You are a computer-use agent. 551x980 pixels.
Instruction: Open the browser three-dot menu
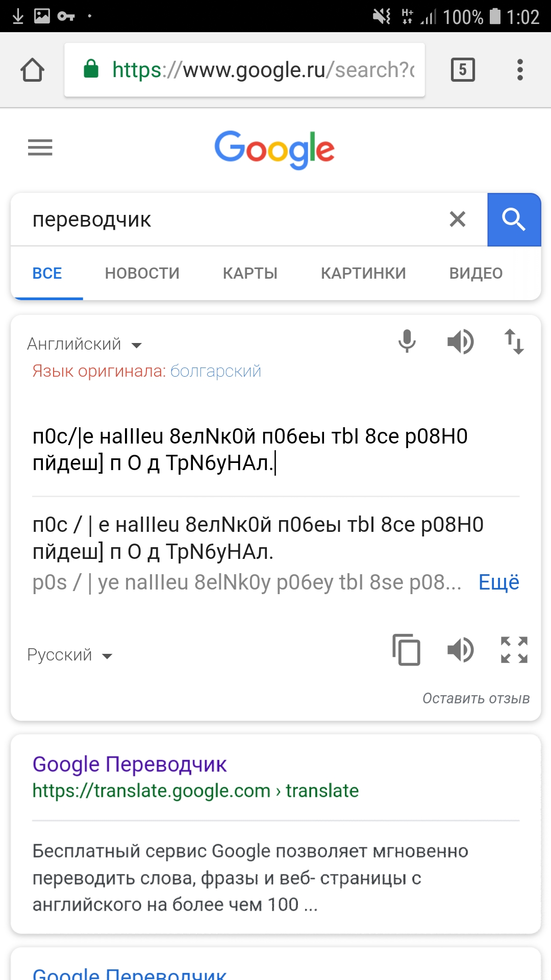[x=520, y=70]
